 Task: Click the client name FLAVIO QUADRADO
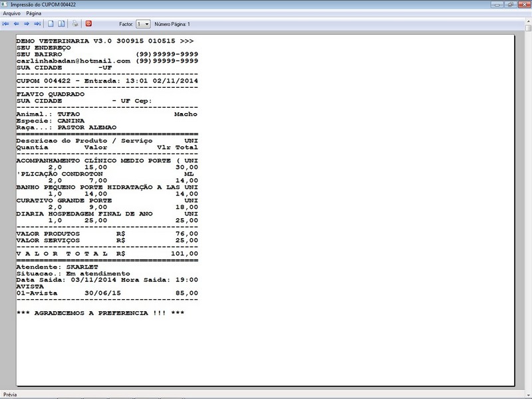(51, 94)
